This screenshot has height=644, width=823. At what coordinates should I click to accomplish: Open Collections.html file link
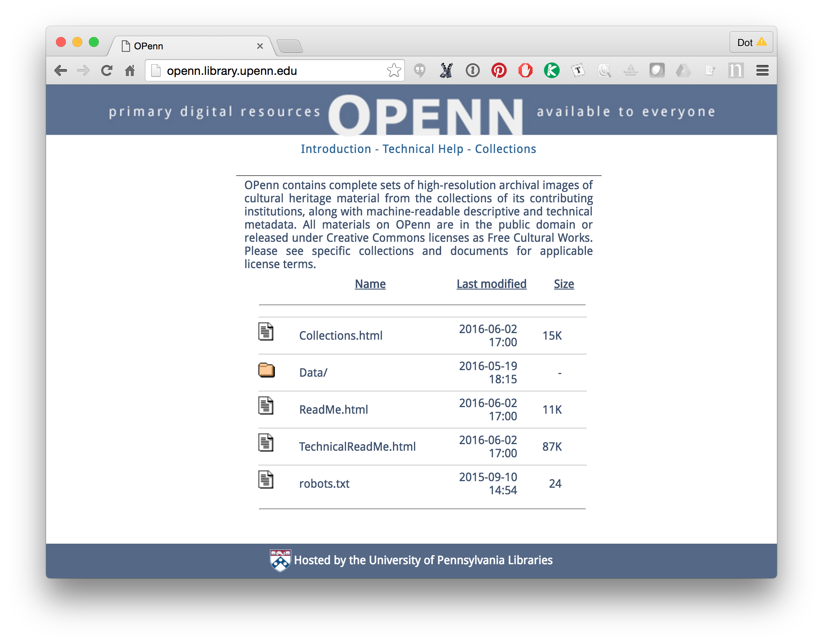tap(341, 336)
